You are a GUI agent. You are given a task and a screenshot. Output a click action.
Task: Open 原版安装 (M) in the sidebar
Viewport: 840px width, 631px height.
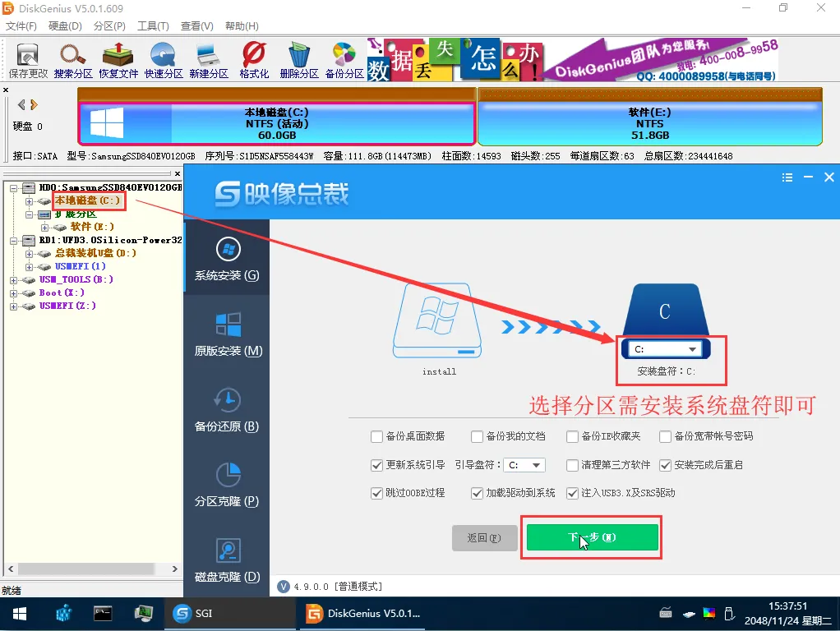227,334
